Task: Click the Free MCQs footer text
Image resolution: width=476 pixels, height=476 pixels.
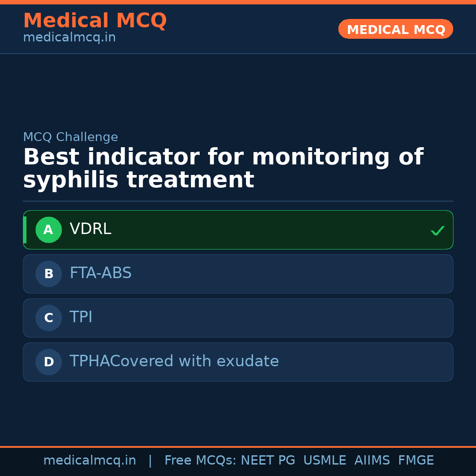Action: [200, 461]
